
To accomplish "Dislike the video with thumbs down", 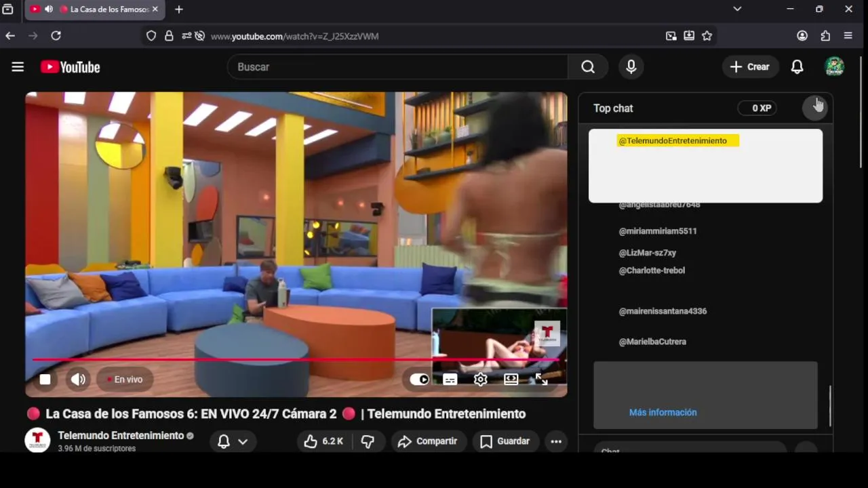I will (368, 441).
